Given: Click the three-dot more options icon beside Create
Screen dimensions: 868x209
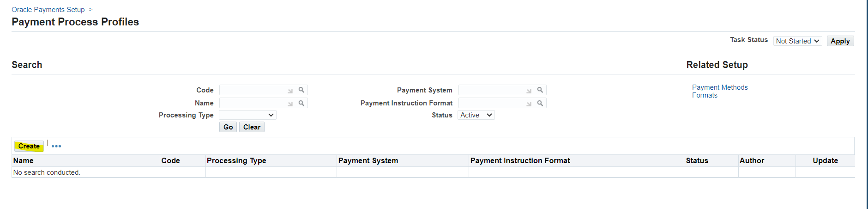Looking at the screenshot, I should click(x=56, y=146).
